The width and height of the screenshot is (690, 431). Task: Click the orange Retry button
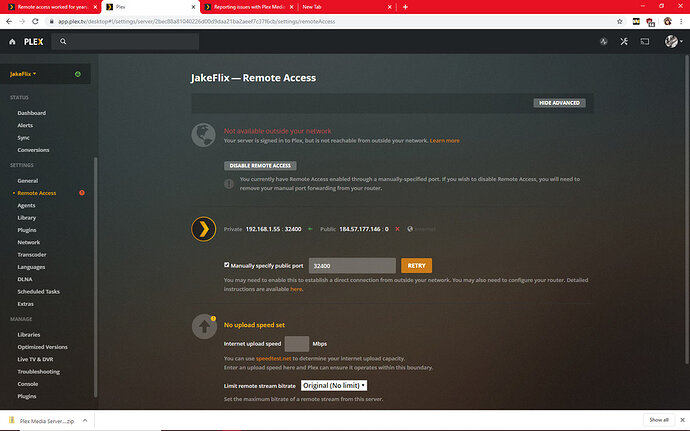point(416,266)
